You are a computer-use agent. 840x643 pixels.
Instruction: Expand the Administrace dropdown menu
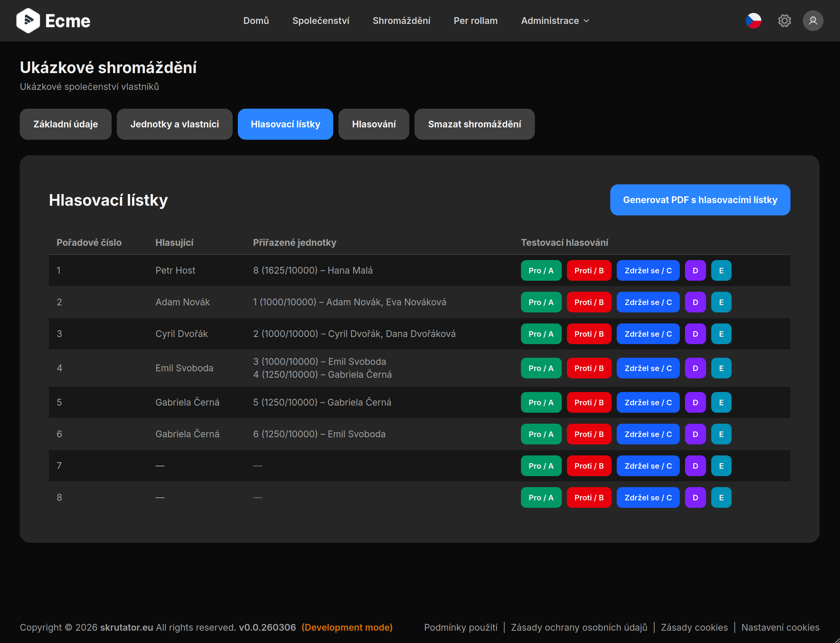pos(555,21)
